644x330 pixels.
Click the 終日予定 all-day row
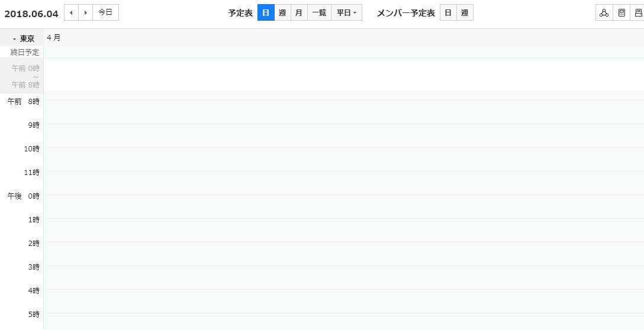[343, 53]
